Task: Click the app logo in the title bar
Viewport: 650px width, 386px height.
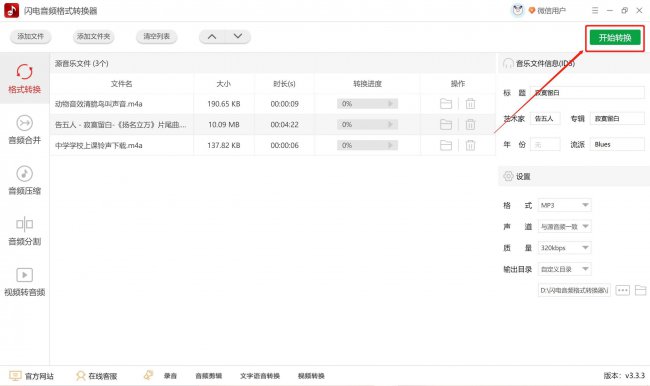Action: point(11,10)
